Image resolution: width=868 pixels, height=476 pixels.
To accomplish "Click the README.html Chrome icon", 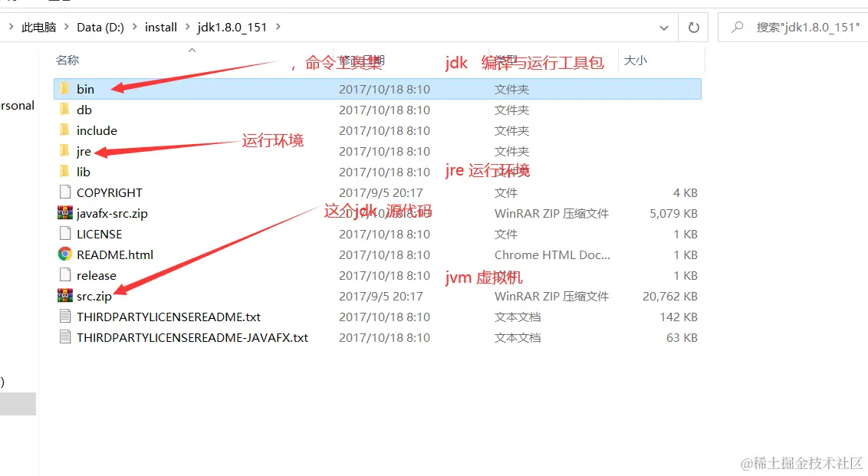I will (64, 254).
